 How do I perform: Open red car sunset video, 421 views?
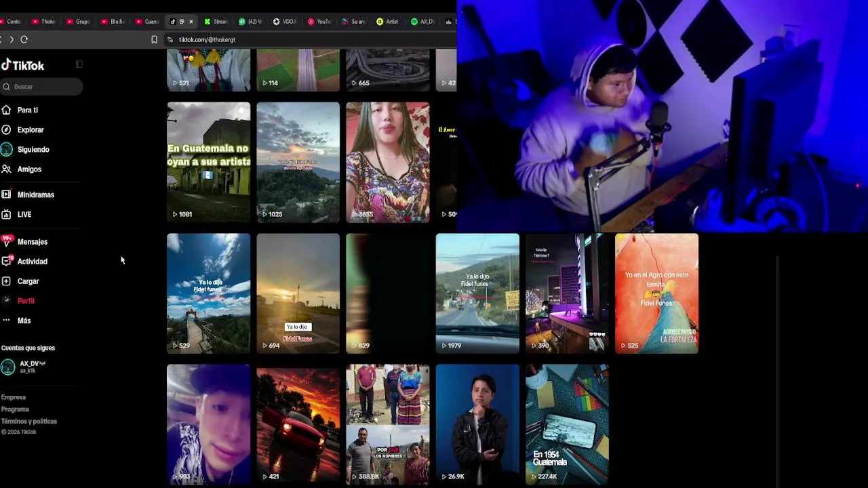(x=298, y=425)
